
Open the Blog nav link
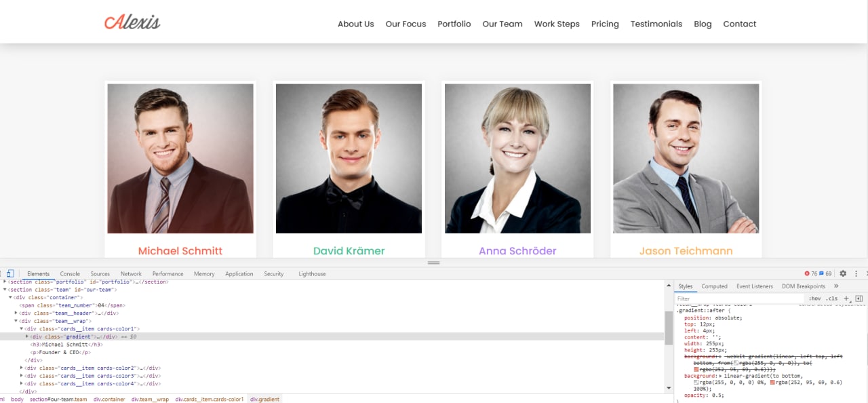click(x=703, y=24)
